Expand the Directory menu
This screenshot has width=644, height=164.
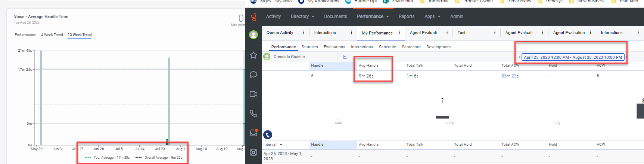pyautogui.click(x=302, y=16)
